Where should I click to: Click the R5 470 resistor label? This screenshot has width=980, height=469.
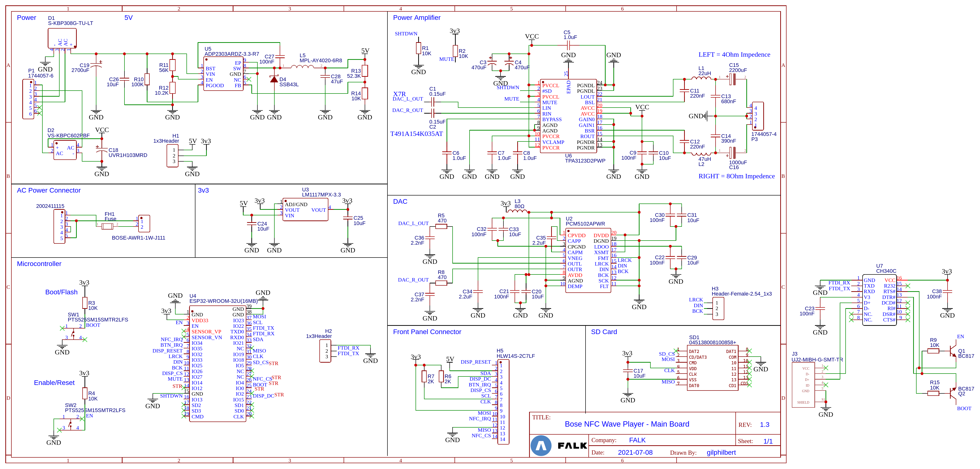(442, 218)
